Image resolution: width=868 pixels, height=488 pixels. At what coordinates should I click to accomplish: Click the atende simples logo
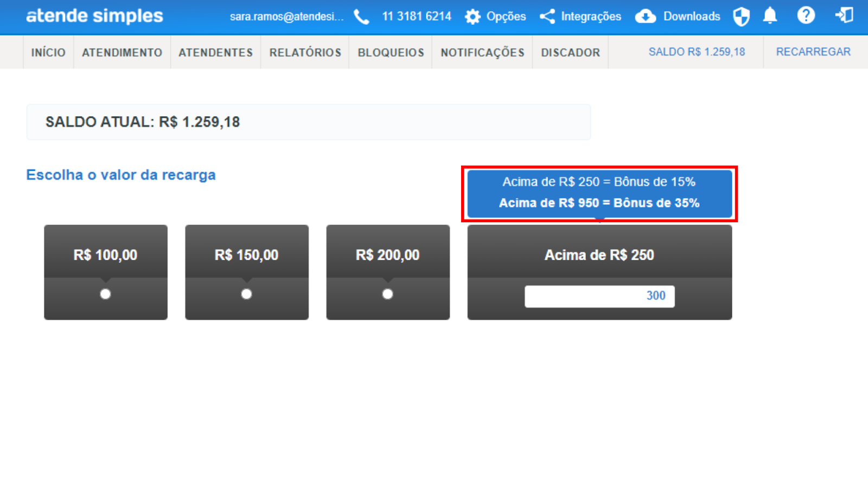[x=94, y=16]
